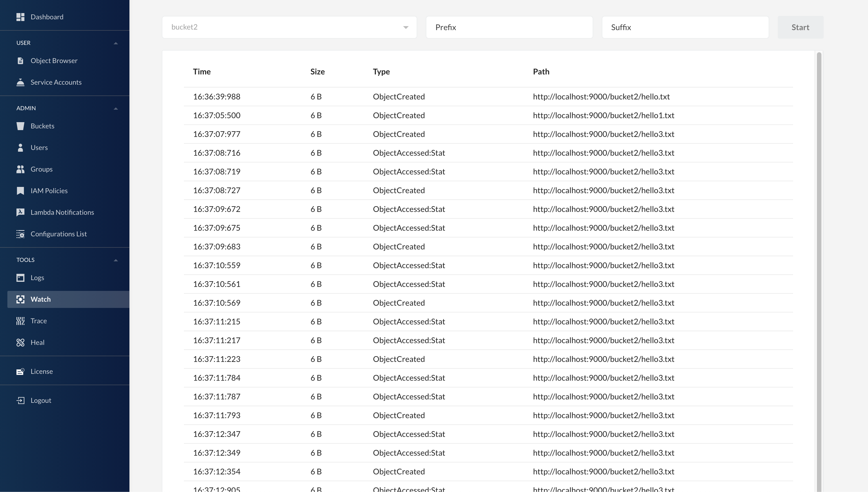This screenshot has height=492, width=868.
Task: Click the Object Browser document icon
Action: tap(20, 61)
